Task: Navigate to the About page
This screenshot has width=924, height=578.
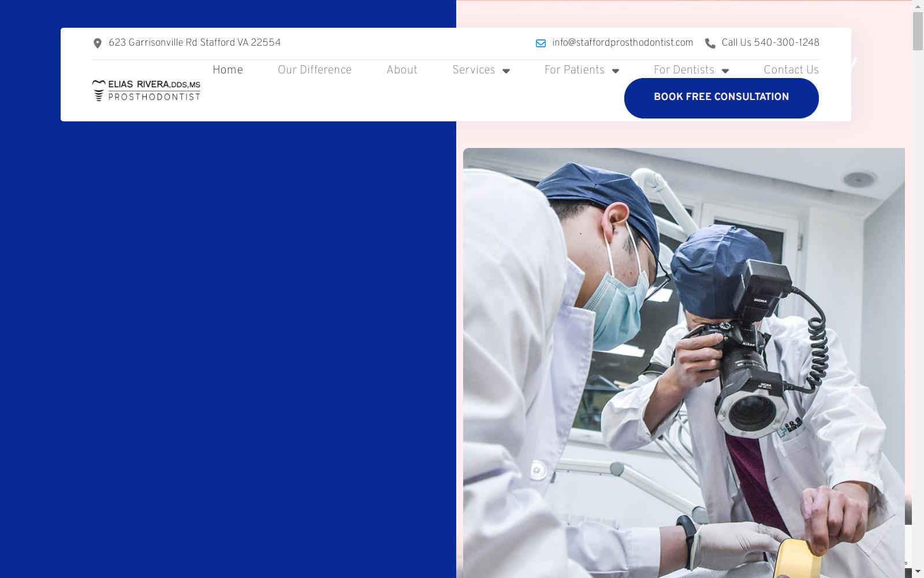Action: point(402,70)
